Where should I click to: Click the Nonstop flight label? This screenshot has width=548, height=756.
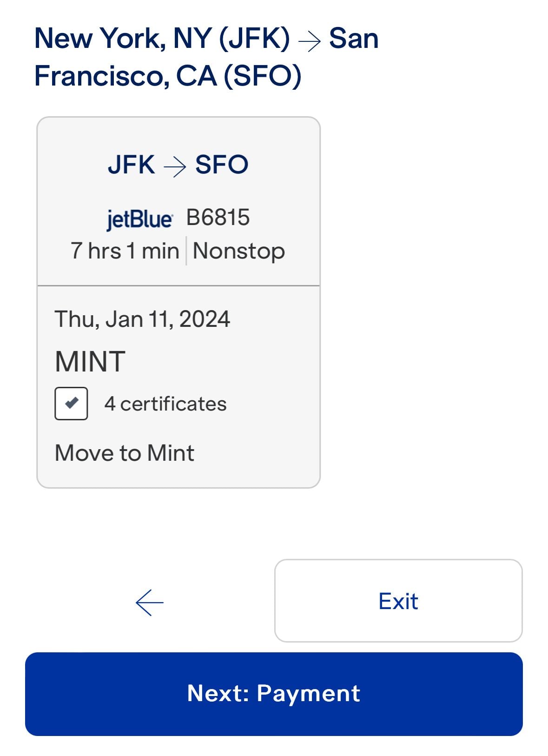tap(238, 251)
